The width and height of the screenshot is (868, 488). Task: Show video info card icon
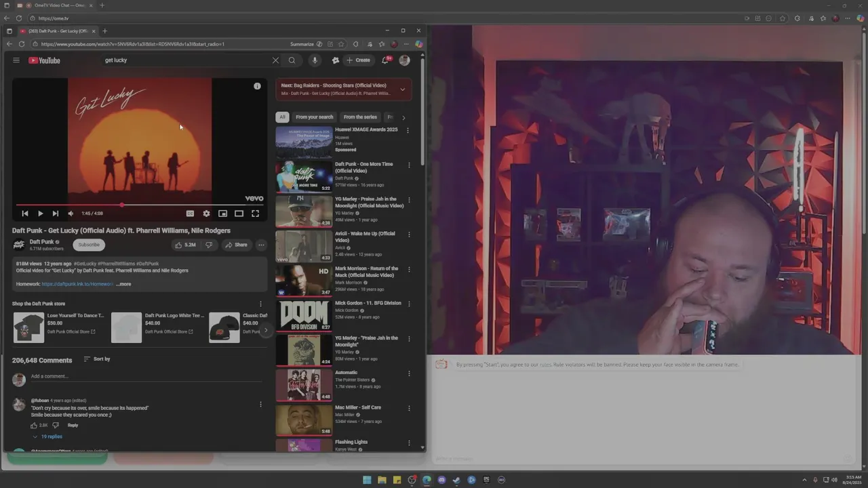point(257,86)
